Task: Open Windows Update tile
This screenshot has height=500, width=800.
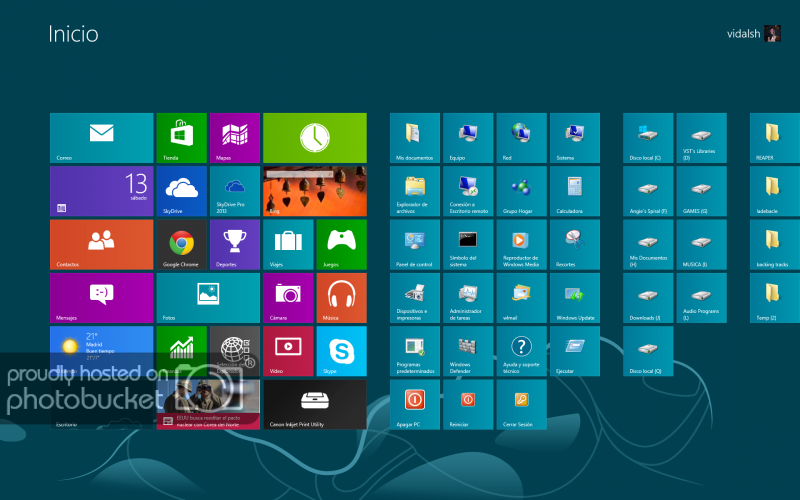Action: point(574,297)
